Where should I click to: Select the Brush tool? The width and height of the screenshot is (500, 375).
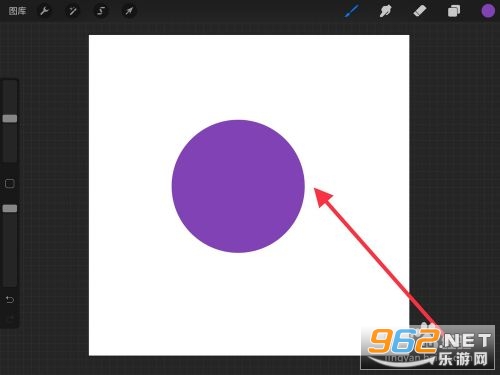(352, 11)
